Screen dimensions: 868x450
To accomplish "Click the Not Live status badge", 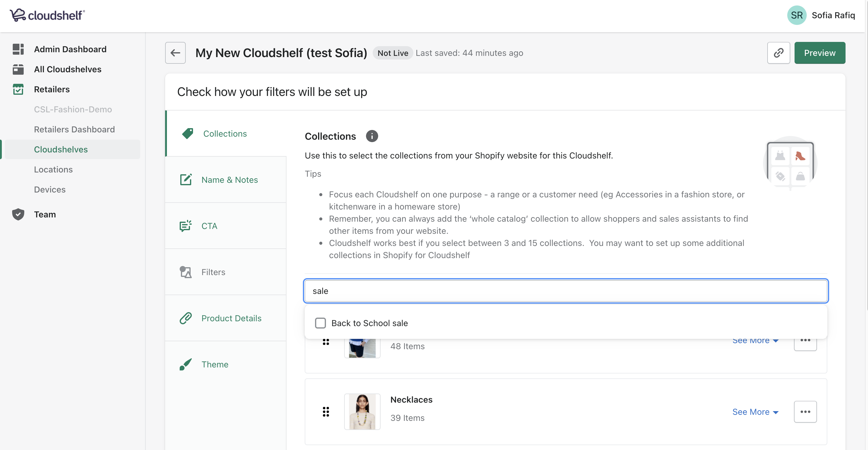I will pos(393,53).
